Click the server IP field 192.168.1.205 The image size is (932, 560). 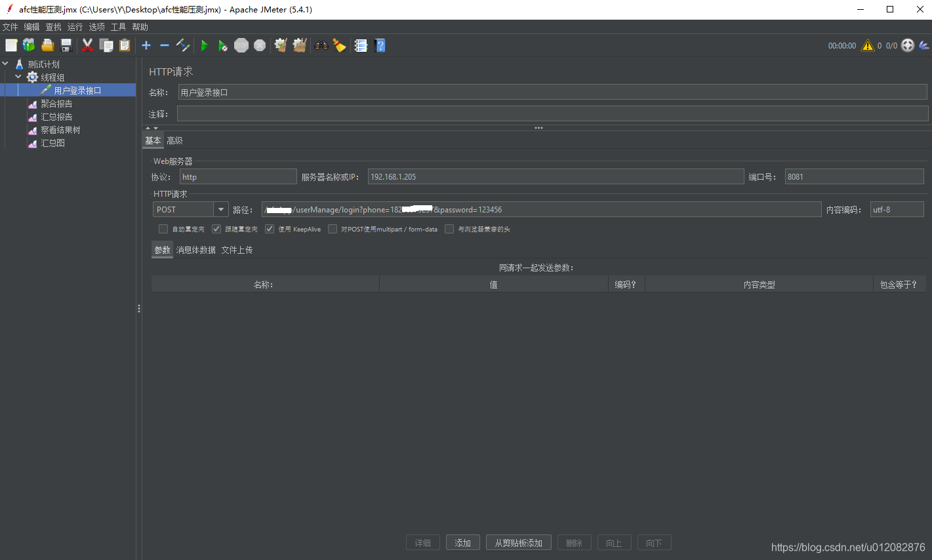(x=556, y=176)
